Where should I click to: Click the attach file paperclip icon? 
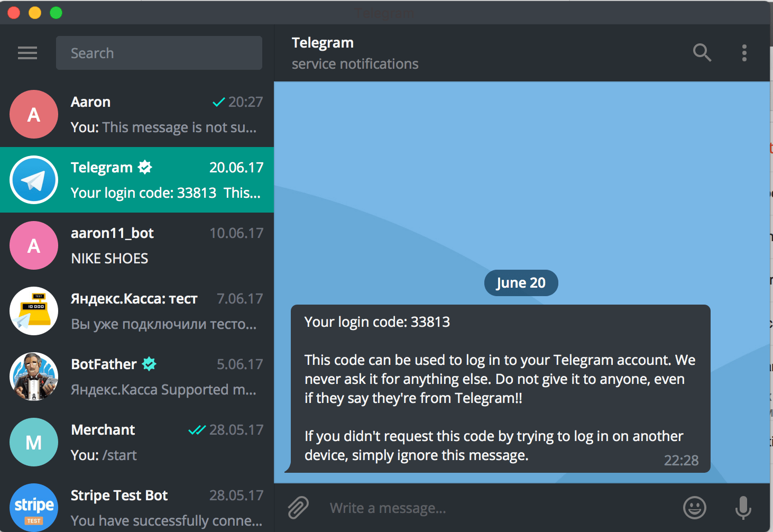pos(298,508)
